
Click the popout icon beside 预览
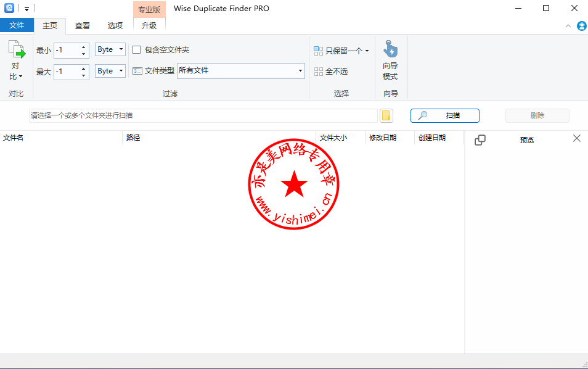click(x=480, y=140)
